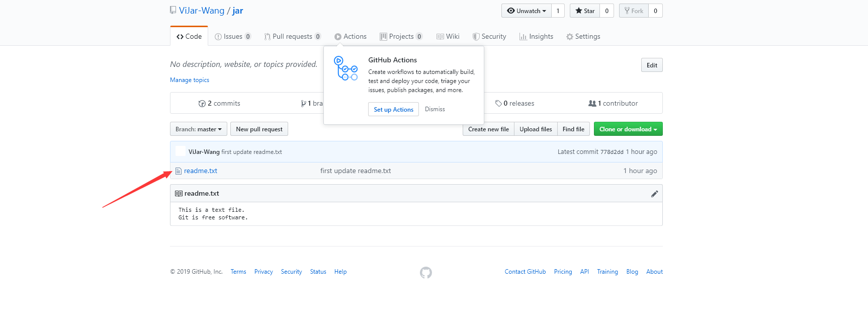Screen dimensions: 868x323
Task: Click the GitHub Actions workflow illustration icon
Action: pyautogui.click(x=345, y=68)
